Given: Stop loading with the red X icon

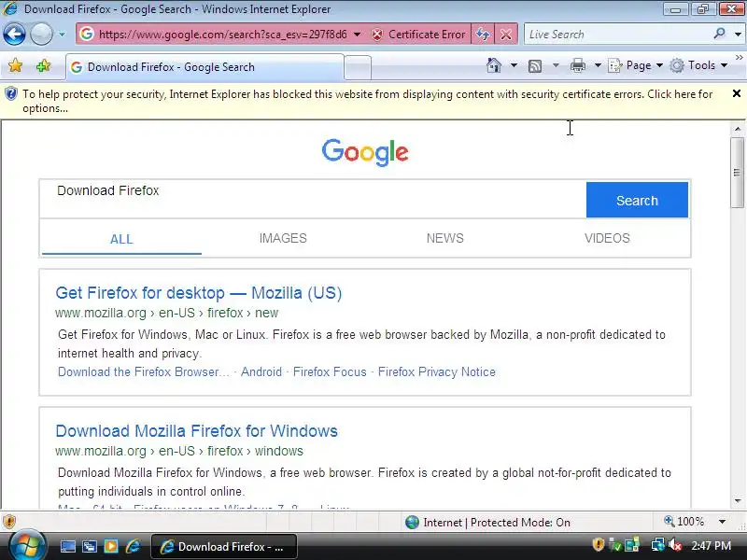Looking at the screenshot, I should pos(506,35).
